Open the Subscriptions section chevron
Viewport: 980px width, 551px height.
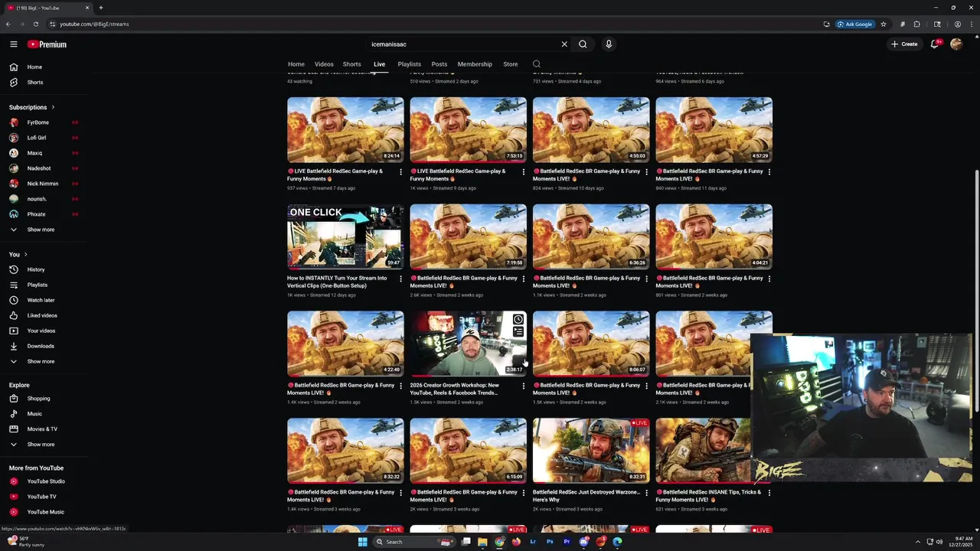53,107
